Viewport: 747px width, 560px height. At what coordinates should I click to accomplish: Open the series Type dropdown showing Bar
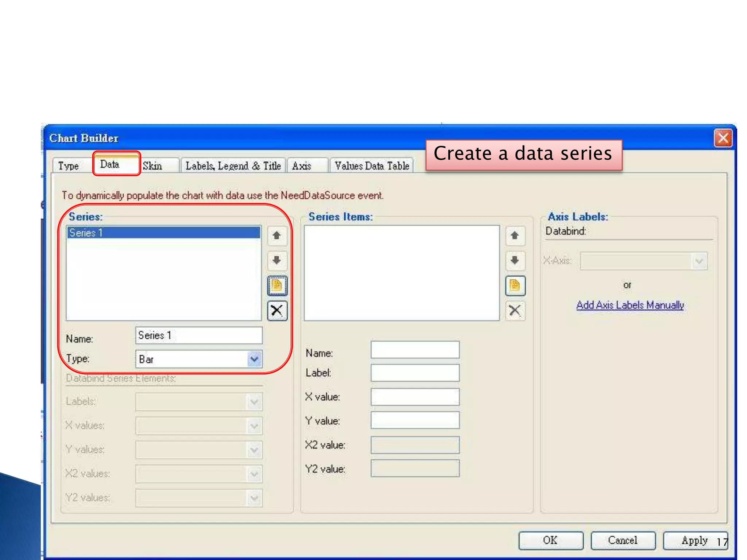254,359
